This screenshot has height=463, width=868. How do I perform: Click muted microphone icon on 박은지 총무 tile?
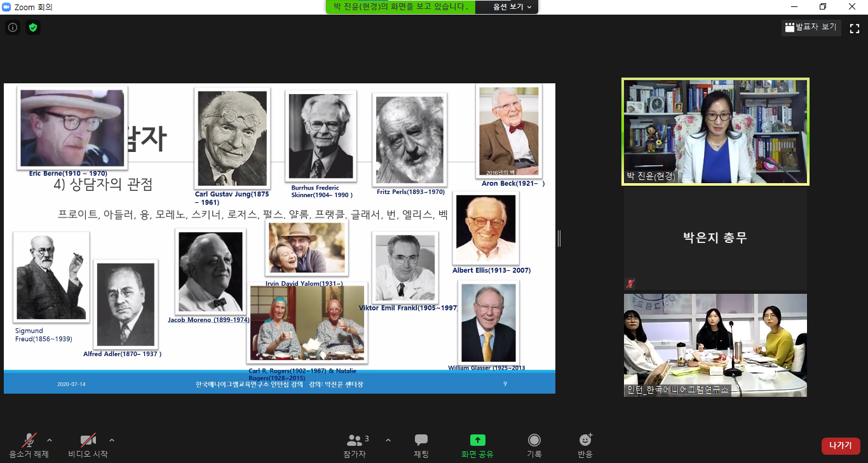point(630,284)
